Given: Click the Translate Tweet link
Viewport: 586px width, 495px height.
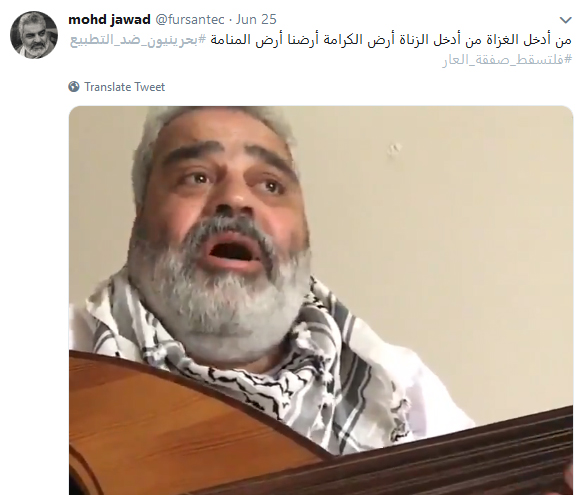Looking at the screenshot, I should 124,87.
